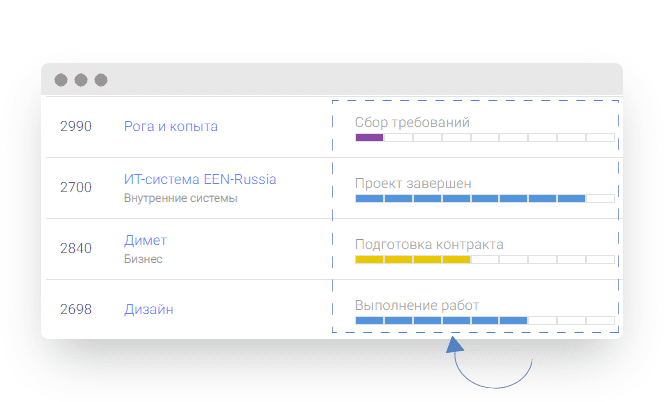Open the Дизайн project link

pyautogui.click(x=149, y=309)
